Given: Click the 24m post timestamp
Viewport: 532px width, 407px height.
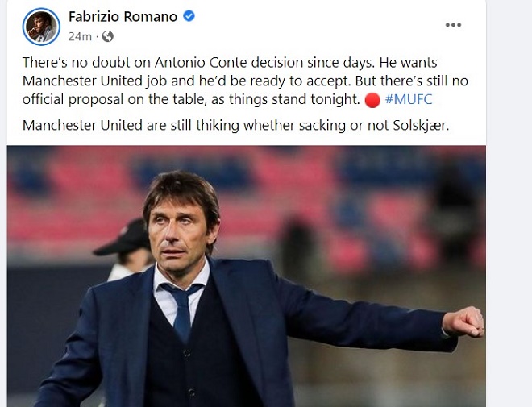Looking at the screenshot, I should (80, 36).
